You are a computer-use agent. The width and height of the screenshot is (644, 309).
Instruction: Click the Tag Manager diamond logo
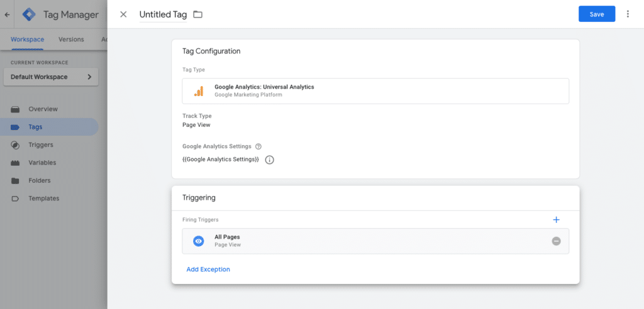coord(29,14)
